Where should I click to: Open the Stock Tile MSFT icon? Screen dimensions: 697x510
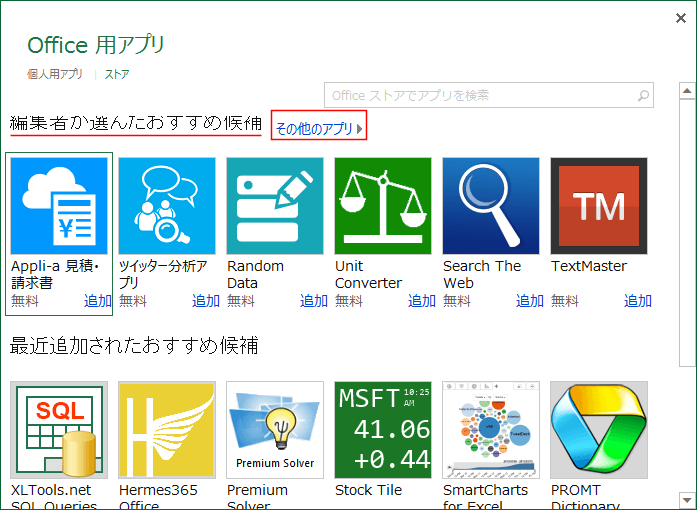coord(383,430)
